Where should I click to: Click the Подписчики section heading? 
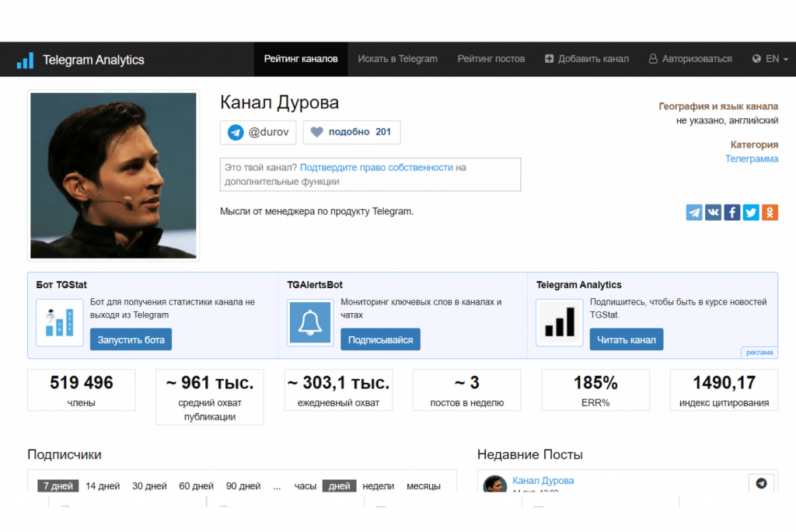[65, 454]
